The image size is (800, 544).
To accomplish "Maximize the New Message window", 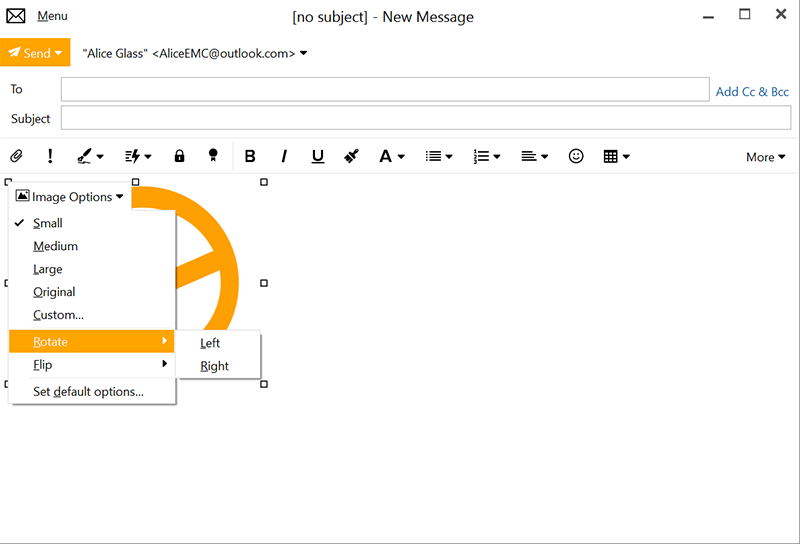I will tap(745, 15).
